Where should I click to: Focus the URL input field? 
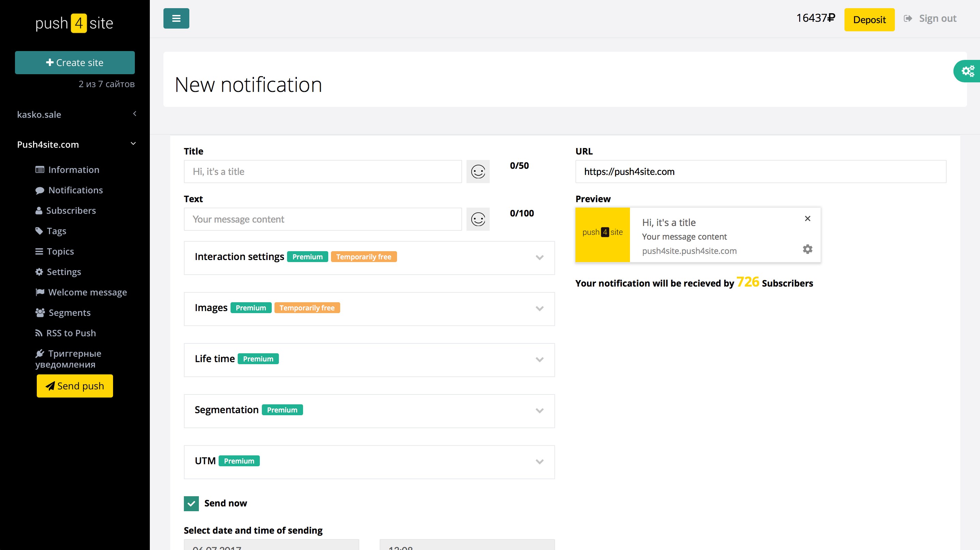(760, 172)
